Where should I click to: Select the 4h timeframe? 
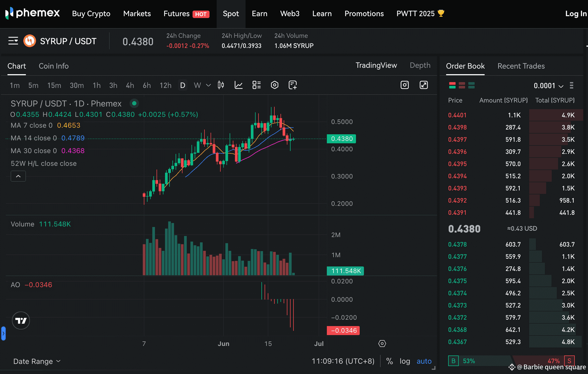point(130,85)
